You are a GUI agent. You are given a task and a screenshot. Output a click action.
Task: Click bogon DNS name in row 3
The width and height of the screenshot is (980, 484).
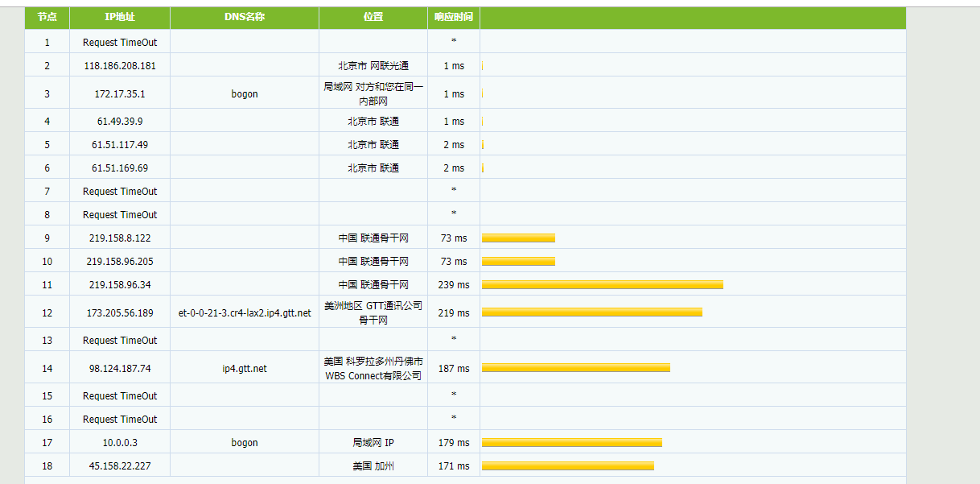click(x=245, y=94)
